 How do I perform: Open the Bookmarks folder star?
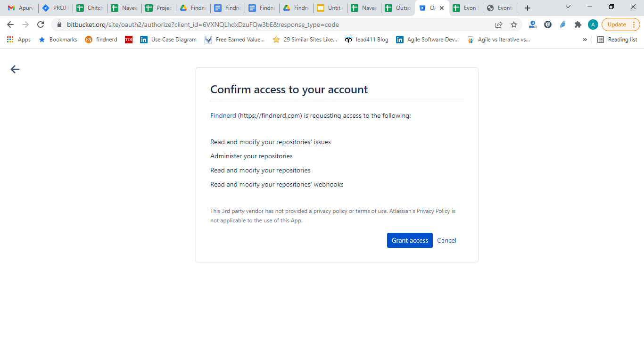58,40
